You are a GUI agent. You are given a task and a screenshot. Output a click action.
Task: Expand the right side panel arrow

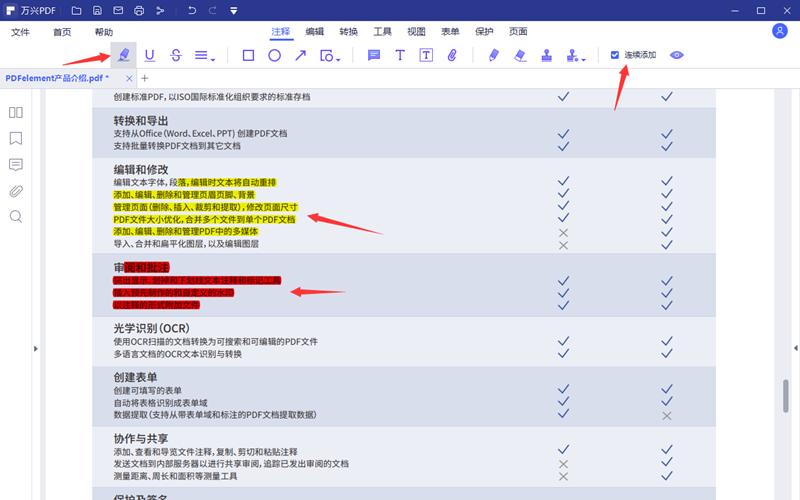tap(796, 348)
